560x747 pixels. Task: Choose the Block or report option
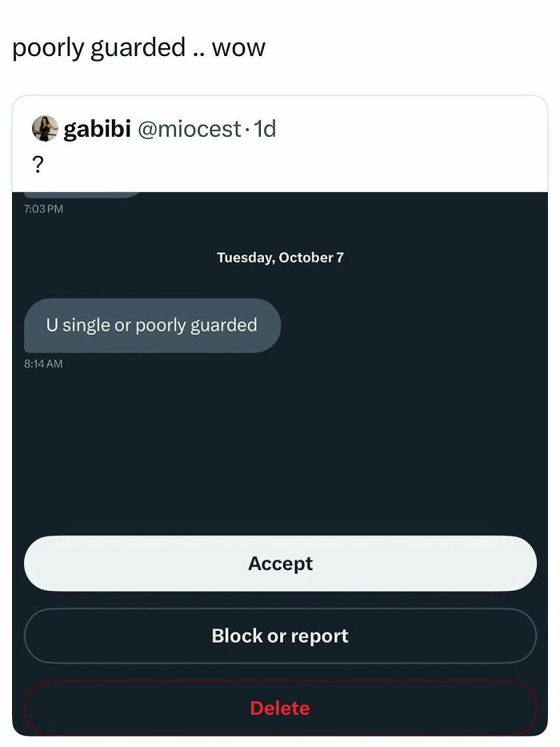click(x=280, y=636)
